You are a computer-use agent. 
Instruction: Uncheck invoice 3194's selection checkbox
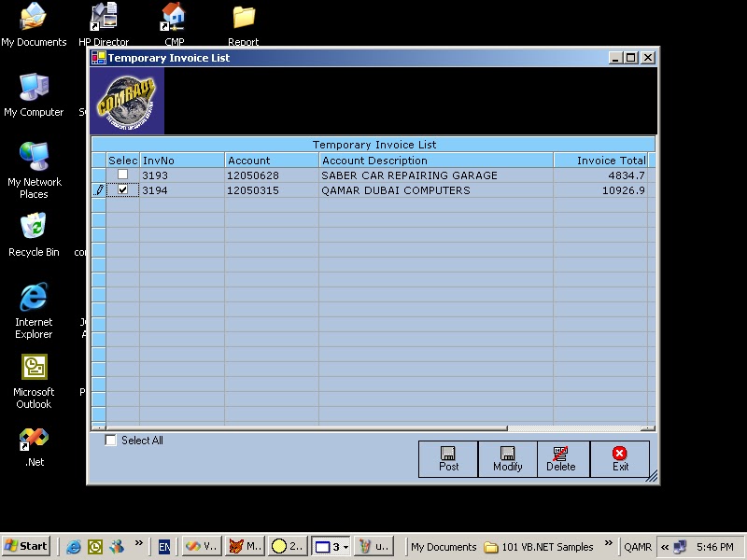click(122, 189)
